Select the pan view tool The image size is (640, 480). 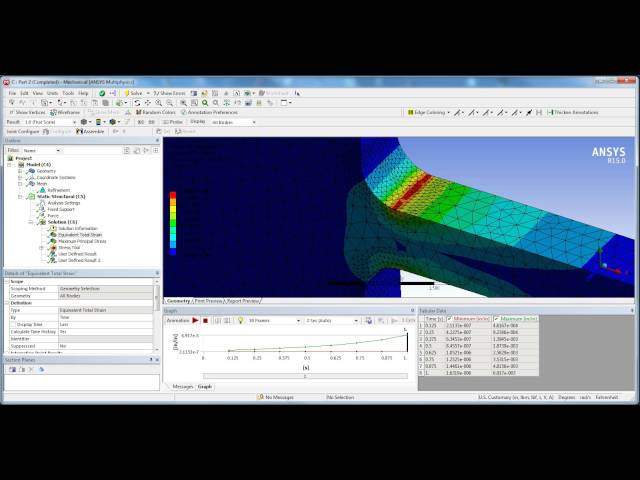point(148,103)
